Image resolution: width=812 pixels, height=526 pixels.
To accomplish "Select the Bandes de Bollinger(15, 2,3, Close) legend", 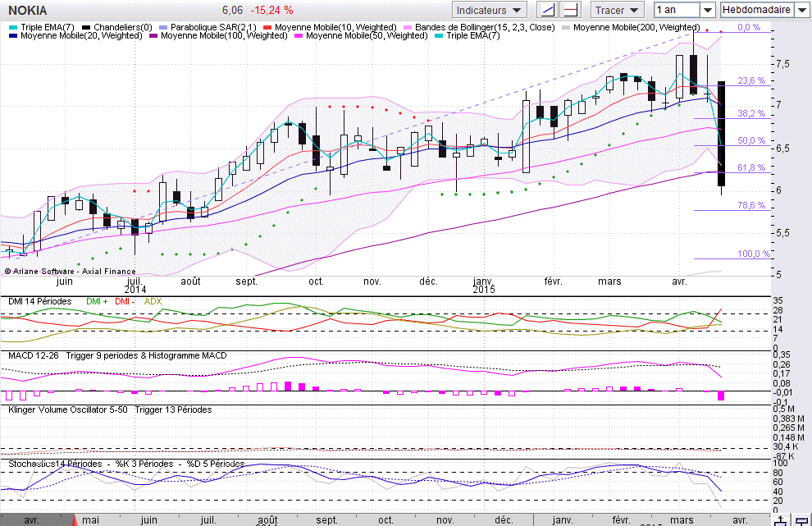I will point(480,27).
